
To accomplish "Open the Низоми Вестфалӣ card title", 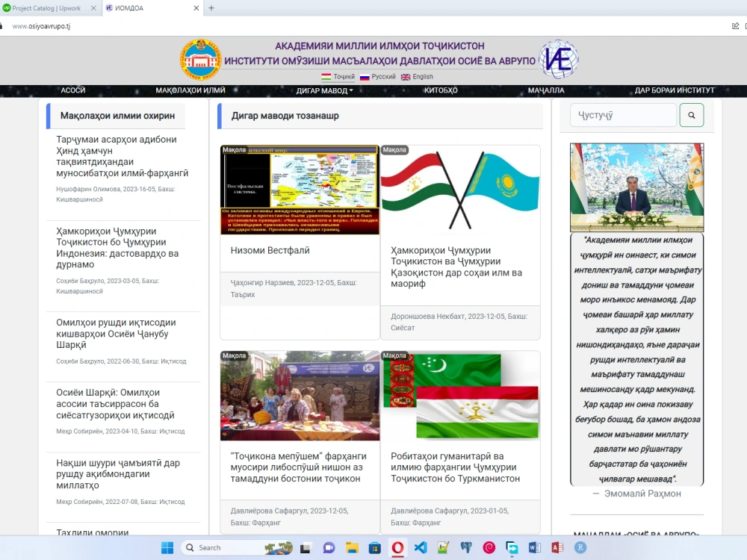I will (x=270, y=250).
